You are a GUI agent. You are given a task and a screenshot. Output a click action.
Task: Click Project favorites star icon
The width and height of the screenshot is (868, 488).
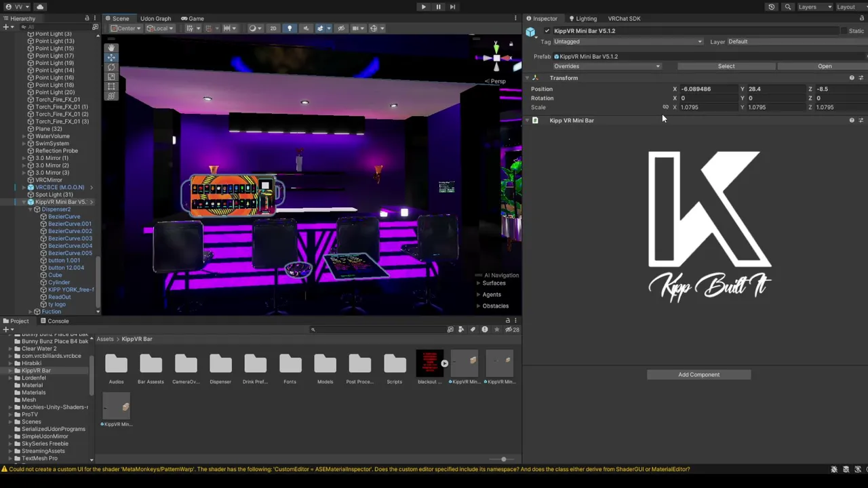coord(497,329)
